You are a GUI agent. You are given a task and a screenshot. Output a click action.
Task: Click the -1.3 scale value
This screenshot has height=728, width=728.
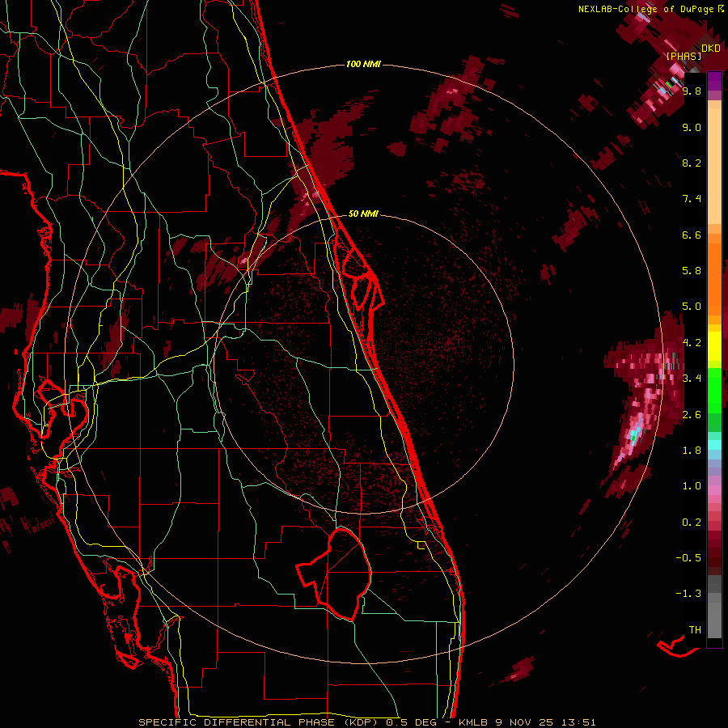tap(688, 594)
